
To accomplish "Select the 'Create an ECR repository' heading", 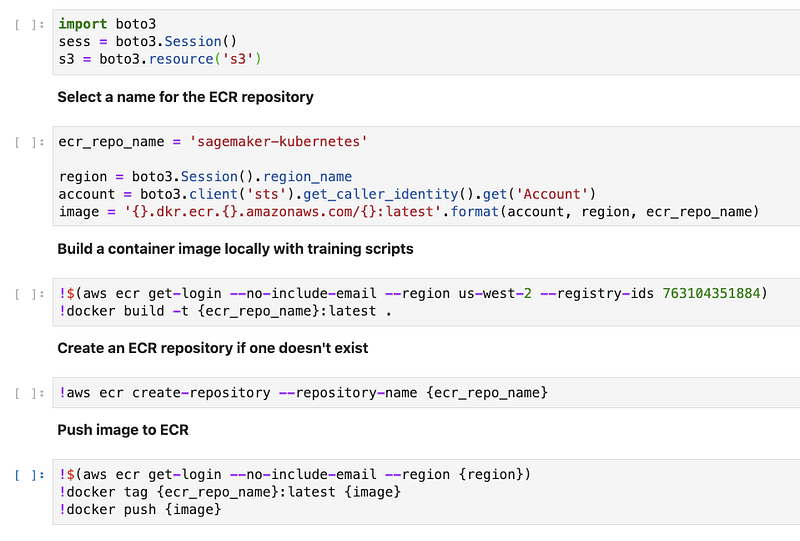I will pos(213,348).
